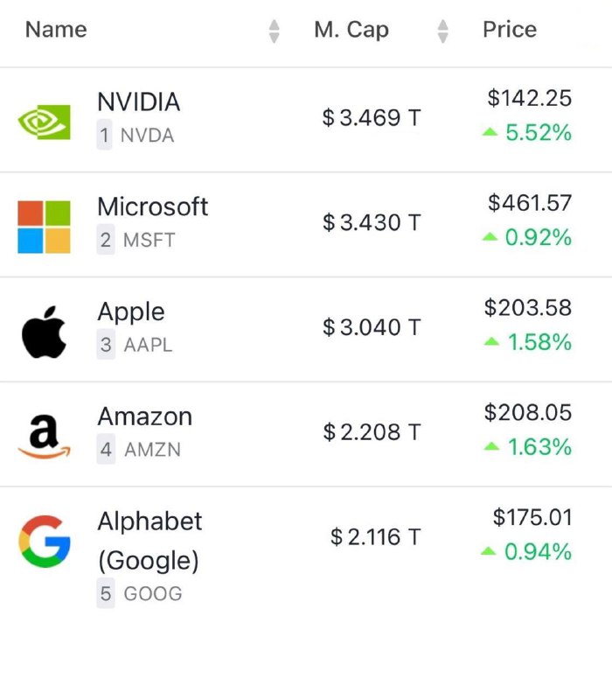
Task: Click the M. Cap column header
Action: (x=351, y=30)
